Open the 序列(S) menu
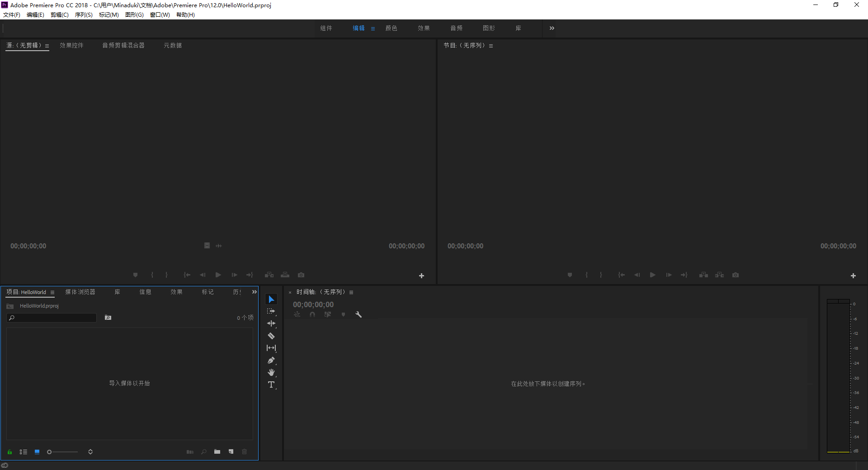 [84, 15]
